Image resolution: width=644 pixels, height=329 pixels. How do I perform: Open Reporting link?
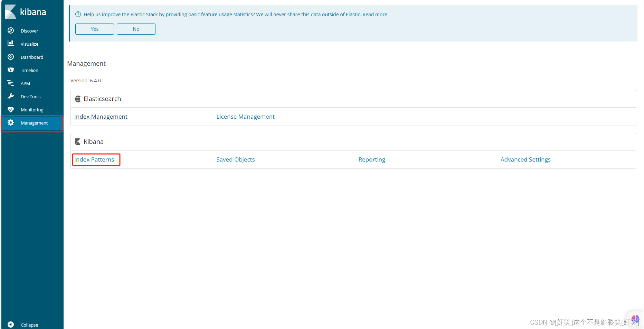coord(372,159)
